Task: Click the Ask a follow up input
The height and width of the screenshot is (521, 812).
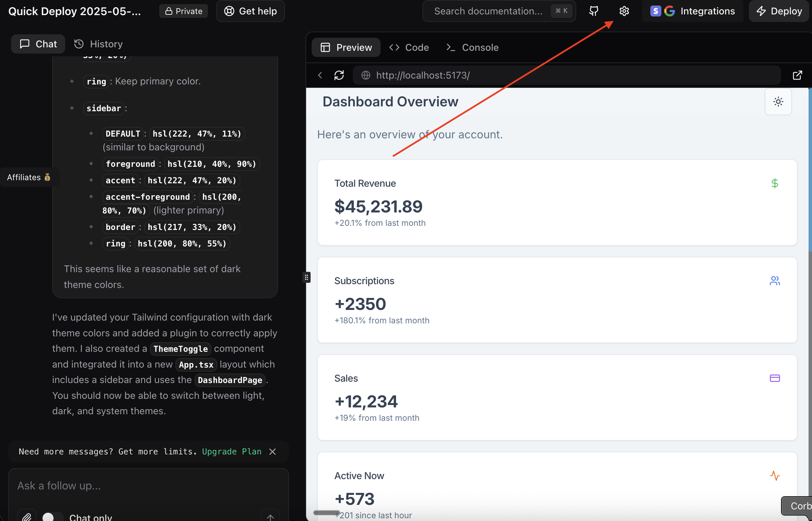Action: tap(149, 486)
